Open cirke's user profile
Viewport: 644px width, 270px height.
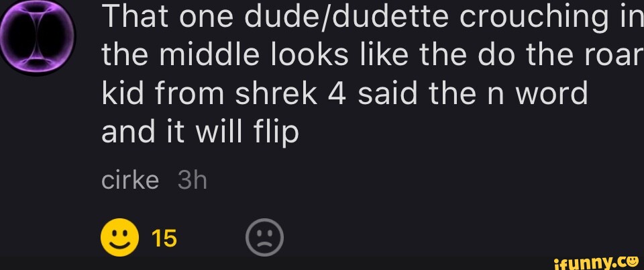click(129, 181)
